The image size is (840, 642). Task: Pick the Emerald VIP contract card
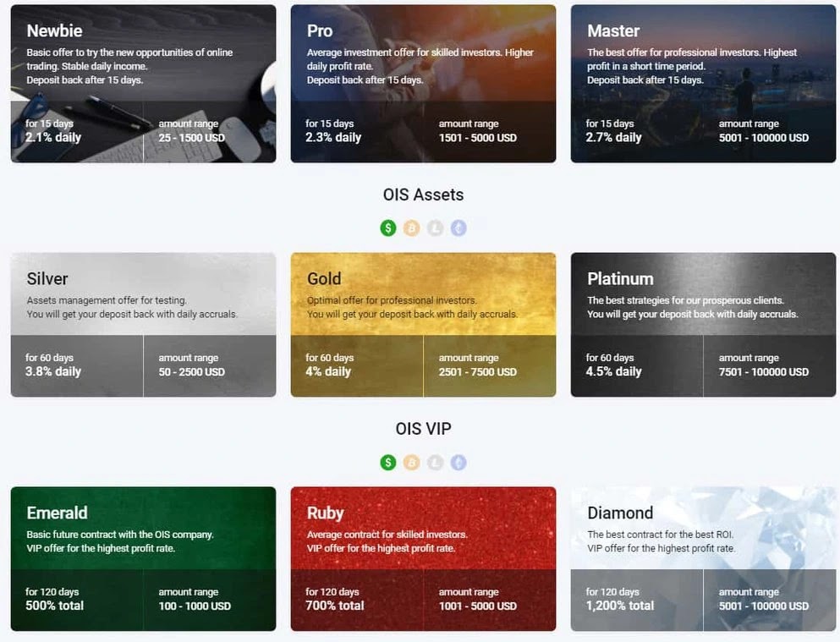pos(144,558)
